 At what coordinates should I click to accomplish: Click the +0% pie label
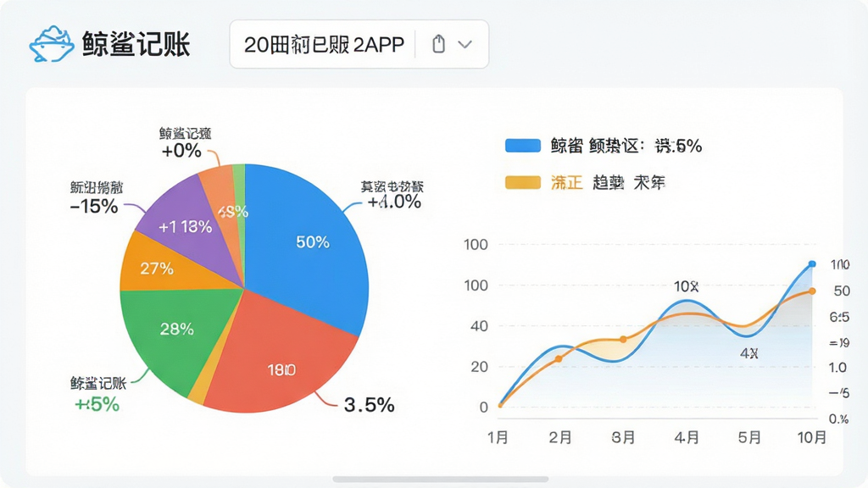[181, 150]
